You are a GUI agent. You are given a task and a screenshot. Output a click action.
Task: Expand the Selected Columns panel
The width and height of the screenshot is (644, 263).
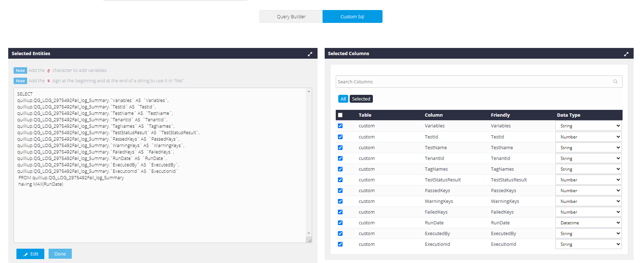coord(626,54)
